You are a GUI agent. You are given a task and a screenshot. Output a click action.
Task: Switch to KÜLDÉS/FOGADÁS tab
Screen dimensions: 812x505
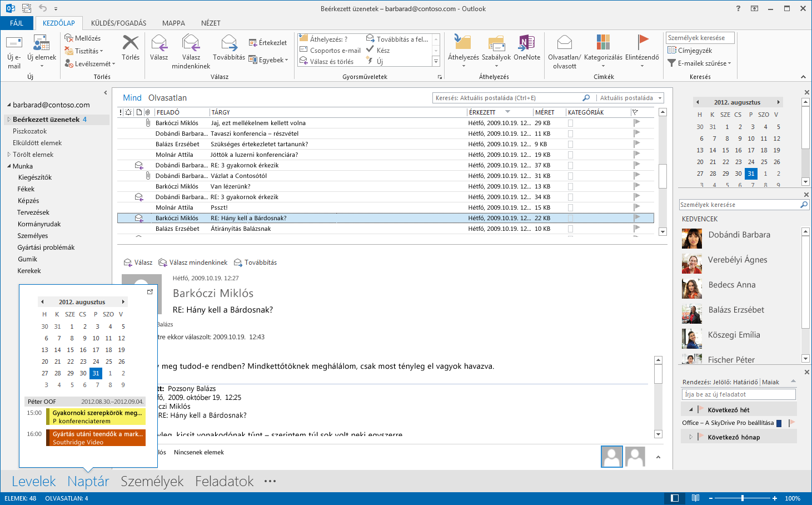(x=118, y=23)
